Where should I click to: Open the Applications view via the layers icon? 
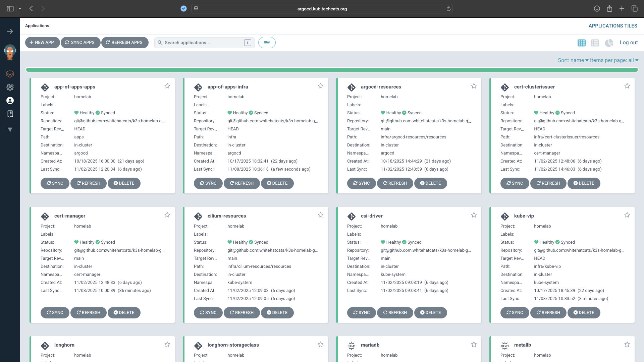pos(10,74)
